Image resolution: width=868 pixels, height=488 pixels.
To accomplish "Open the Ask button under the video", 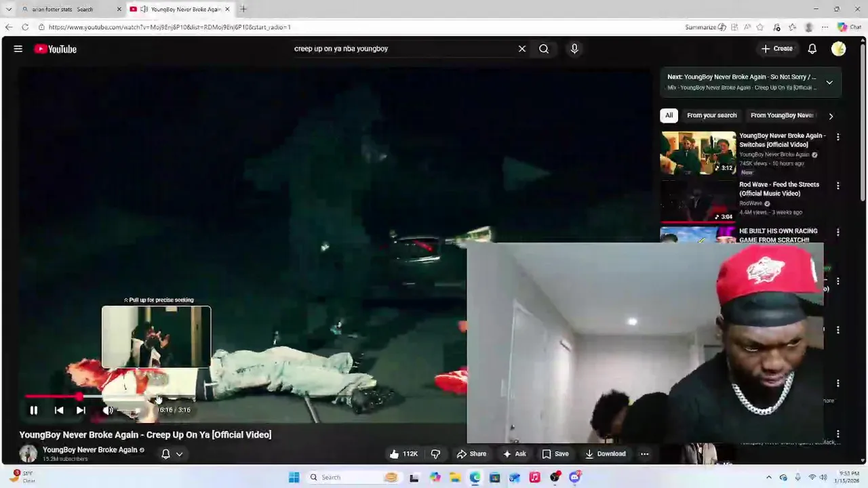I will click(x=514, y=454).
